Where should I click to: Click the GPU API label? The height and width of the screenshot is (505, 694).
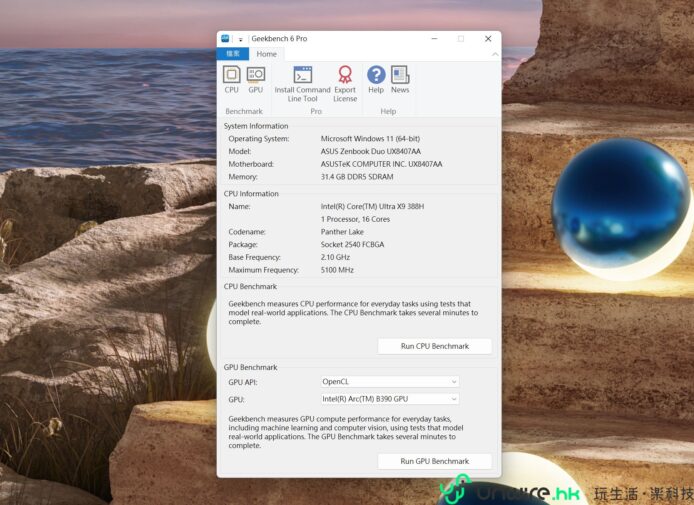[243, 382]
